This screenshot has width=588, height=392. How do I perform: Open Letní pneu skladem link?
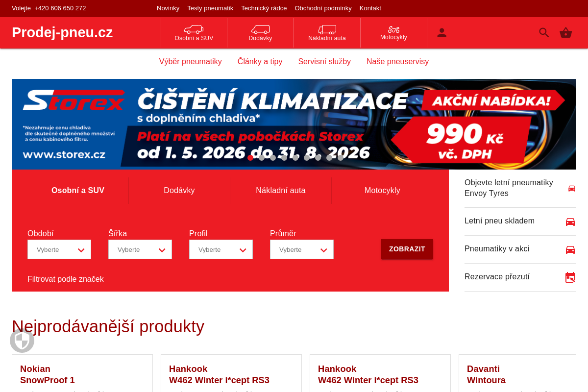520,221
